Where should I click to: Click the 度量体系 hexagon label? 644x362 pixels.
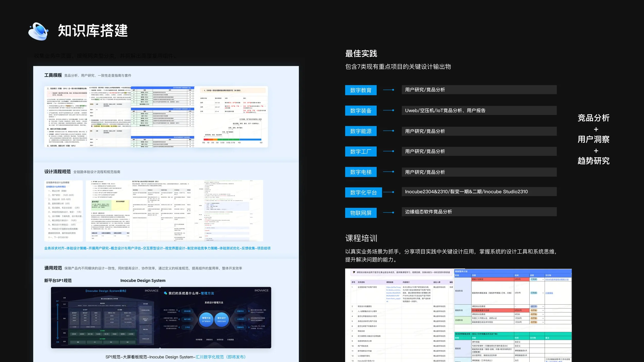[240, 311]
